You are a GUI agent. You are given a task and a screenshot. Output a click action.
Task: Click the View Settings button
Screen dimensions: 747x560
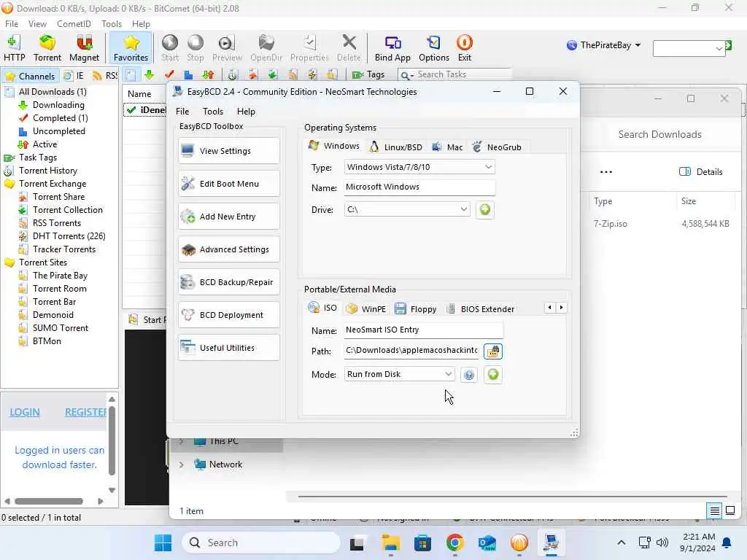click(x=228, y=151)
